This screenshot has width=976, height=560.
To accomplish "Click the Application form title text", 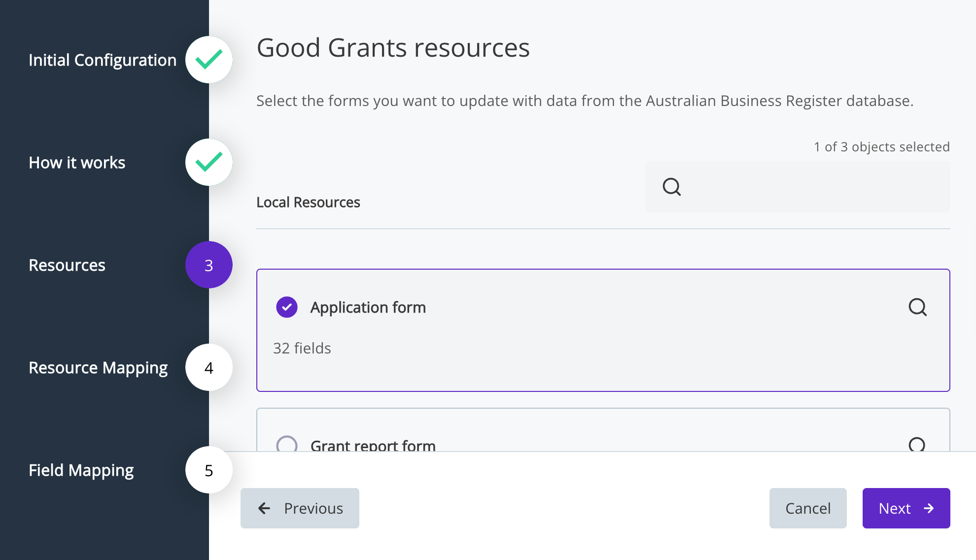I will click(x=368, y=307).
